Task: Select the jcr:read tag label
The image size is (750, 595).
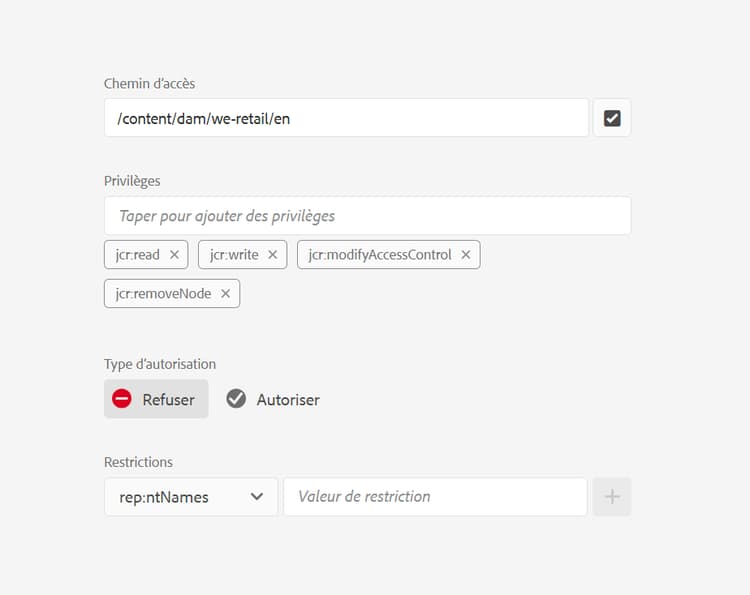Action: click(136, 255)
